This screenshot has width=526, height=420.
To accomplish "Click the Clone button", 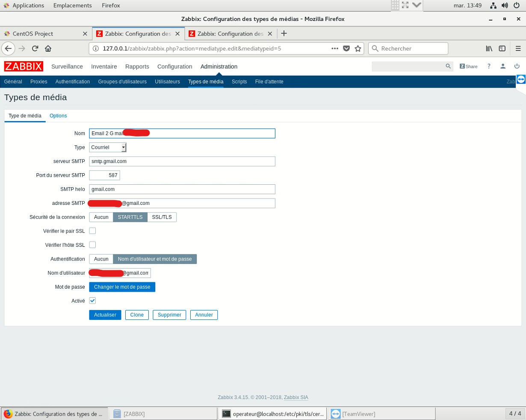I will 137,315.
